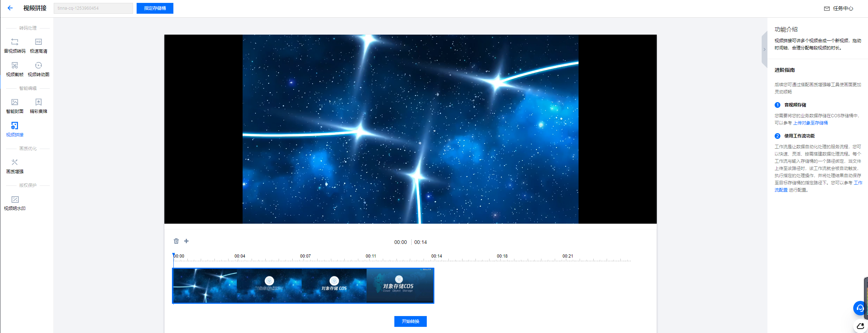Click the 00:00 current time display
The image size is (868, 333).
(x=400, y=242)
